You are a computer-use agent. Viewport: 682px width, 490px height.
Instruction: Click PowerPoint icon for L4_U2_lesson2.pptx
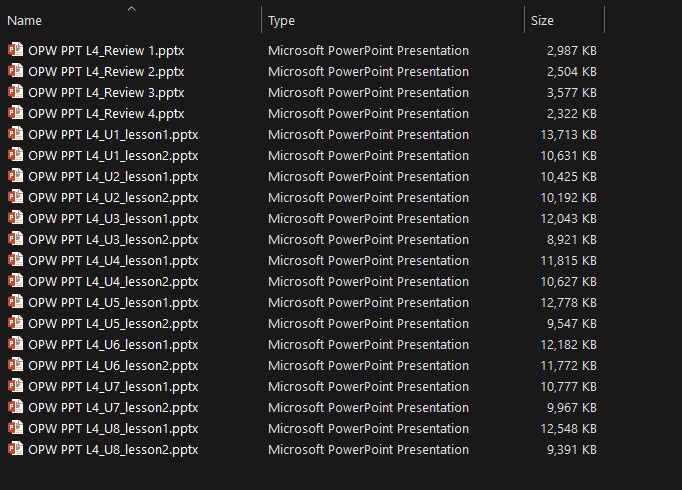16,197
